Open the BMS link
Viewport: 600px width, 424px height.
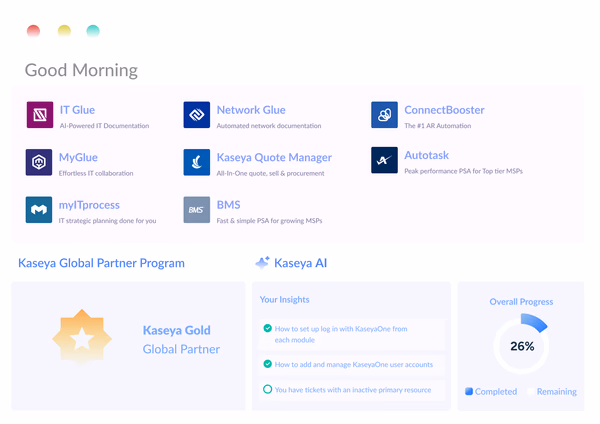tap(228, 205)
